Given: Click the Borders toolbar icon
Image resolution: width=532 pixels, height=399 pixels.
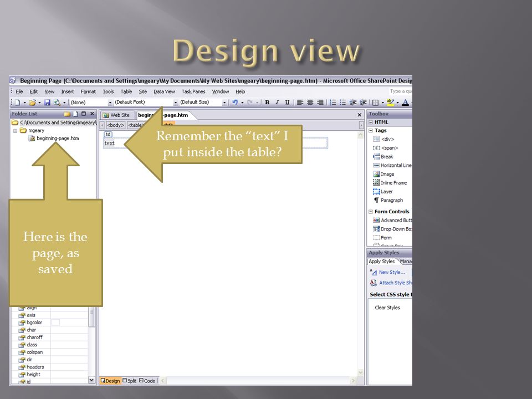Looking at the screenshot, I should coord(375,102).
